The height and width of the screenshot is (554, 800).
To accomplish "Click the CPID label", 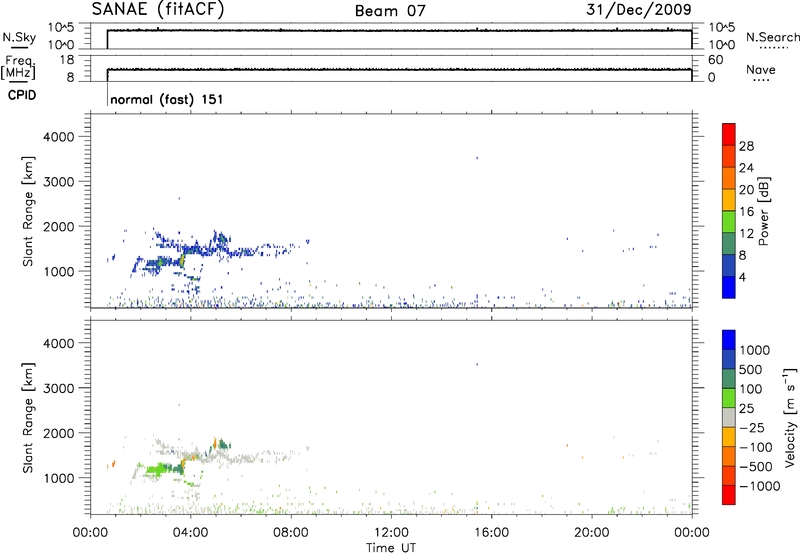I will [x=22, y=95].
